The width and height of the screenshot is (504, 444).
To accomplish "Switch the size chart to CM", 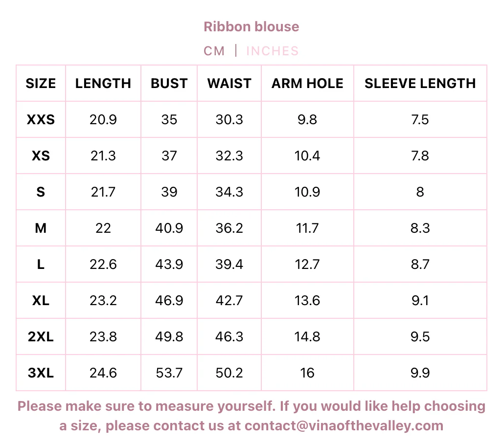I will click(214, 51).
